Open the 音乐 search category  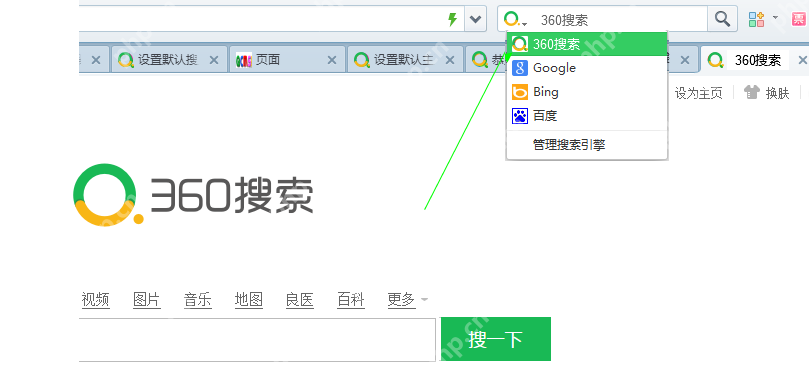point(198,300)
